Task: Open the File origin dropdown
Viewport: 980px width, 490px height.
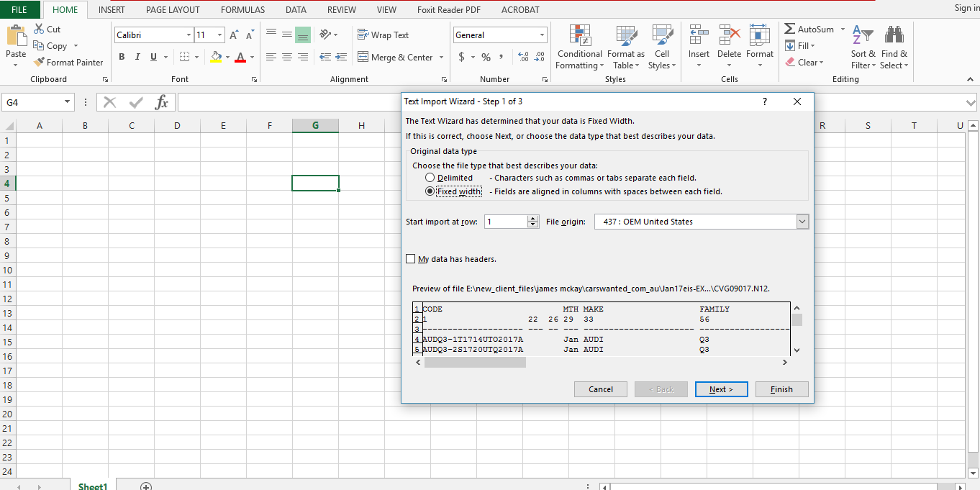Action: pos(802,221)
